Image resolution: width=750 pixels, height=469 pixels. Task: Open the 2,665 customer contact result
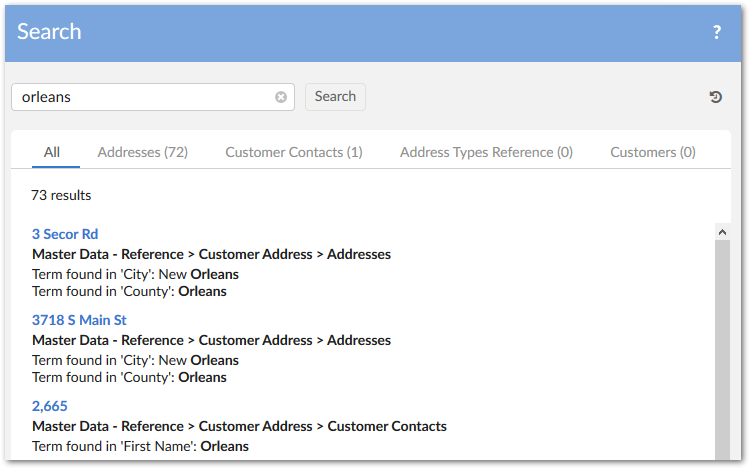click(x=50, y=406)
